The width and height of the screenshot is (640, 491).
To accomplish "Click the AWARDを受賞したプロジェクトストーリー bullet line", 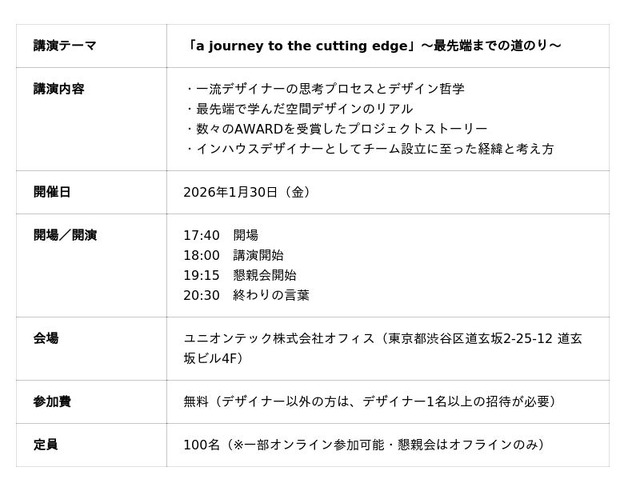I will pyautogui.click(x=336, y=129).
